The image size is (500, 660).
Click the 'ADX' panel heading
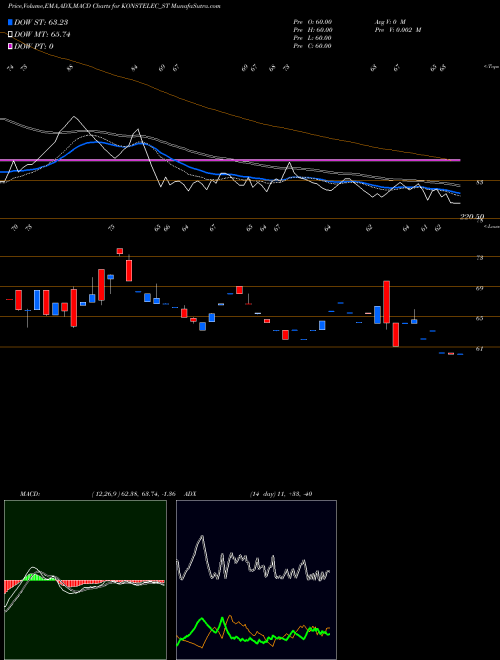[190, 494]
